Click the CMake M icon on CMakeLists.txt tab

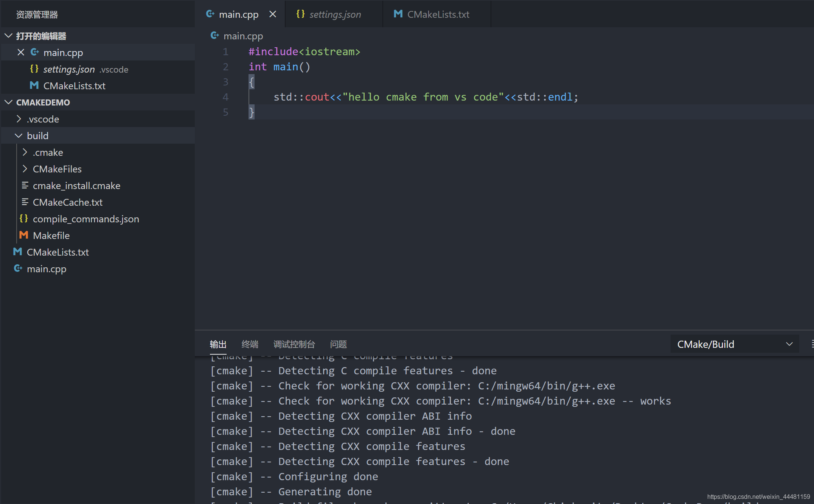point(398,14)
